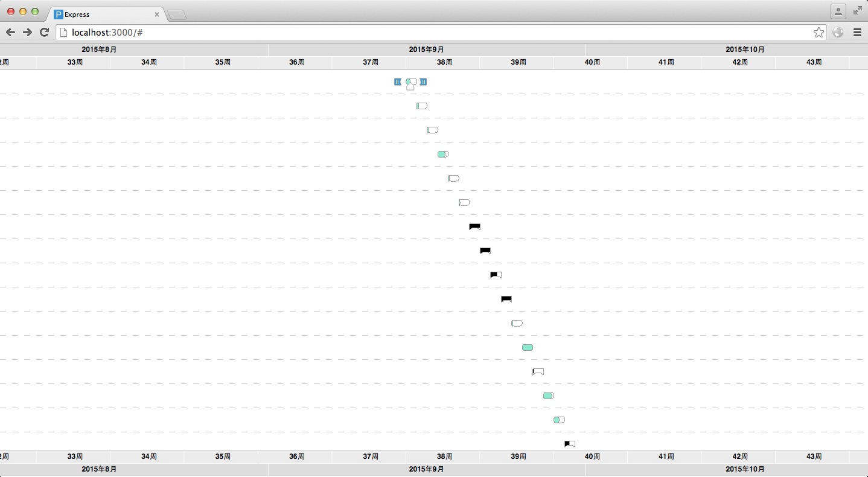Select the empty task bar in the sixth row
This screenshot has width=868, height=477.
click(464, 202)
